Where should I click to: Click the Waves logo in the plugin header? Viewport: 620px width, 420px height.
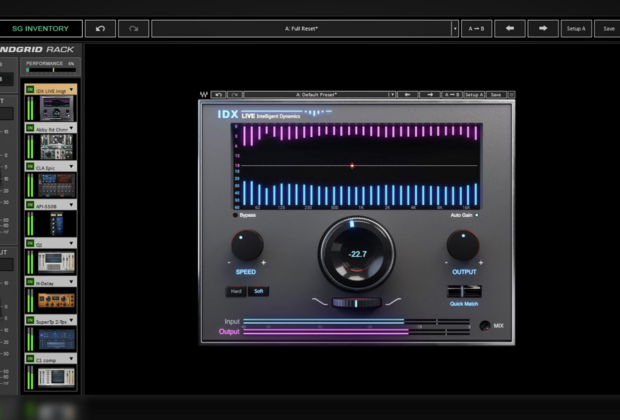pos(204,95)
